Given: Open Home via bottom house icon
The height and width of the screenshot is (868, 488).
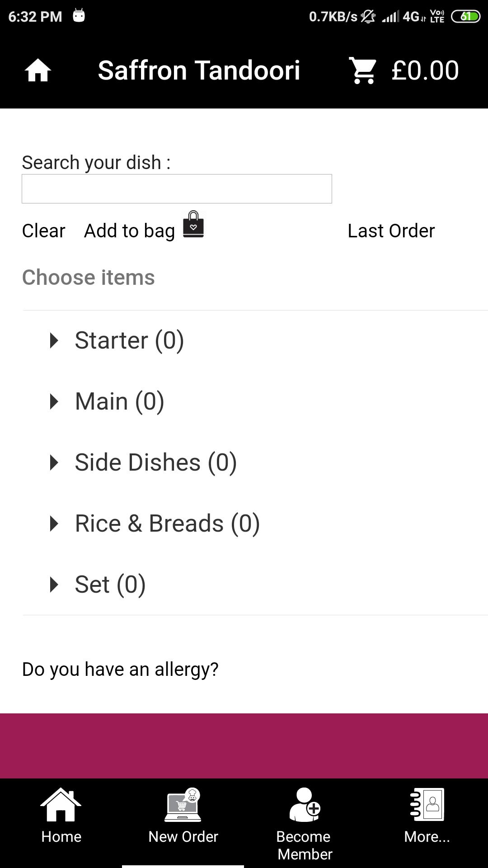Looking at the screenshot, I should coord(61,805).
